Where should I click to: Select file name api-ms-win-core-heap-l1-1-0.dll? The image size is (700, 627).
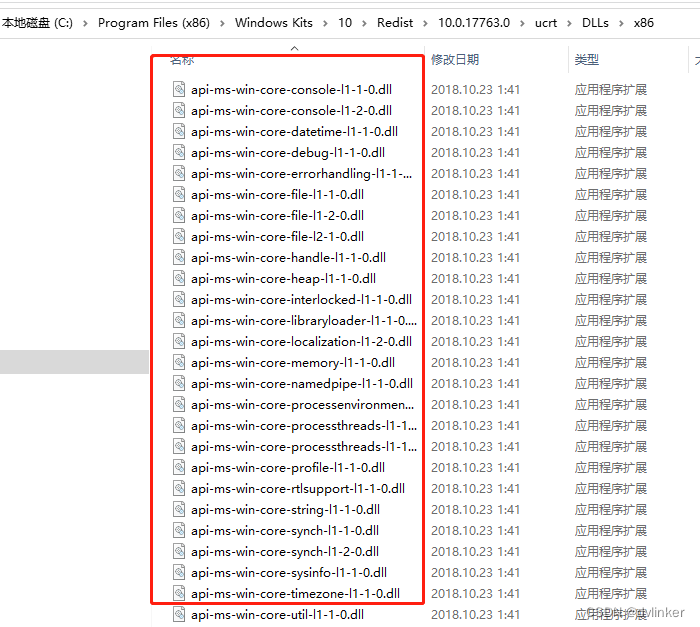coord(283,279)
